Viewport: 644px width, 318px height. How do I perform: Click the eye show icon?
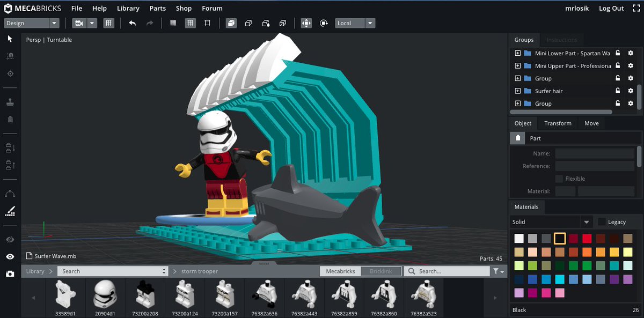[x=10, y=256]
